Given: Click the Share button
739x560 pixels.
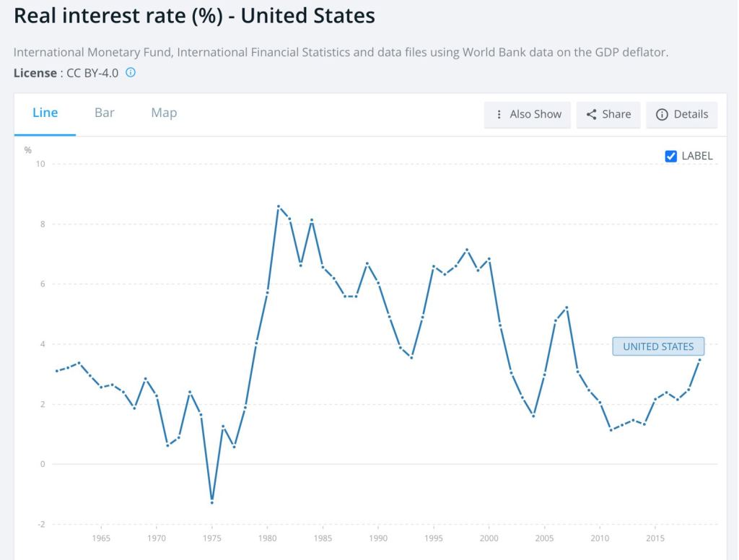Looking at the screenshot, I should tap(608, 114).
